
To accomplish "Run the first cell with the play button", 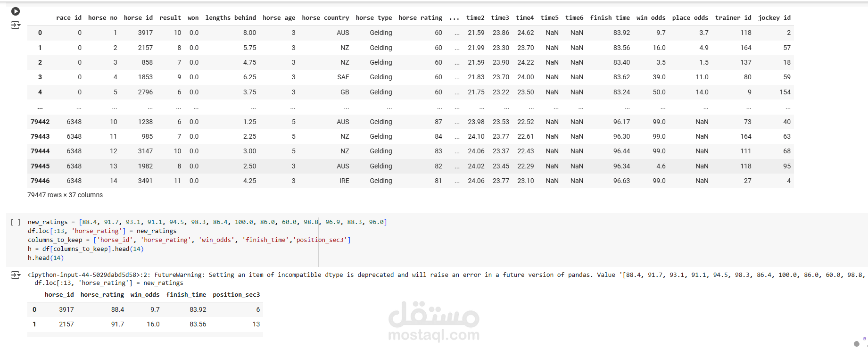I will coord(16,11).
